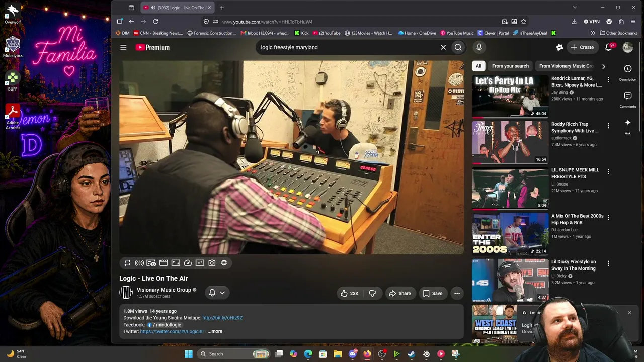The height and width of the screenshot is (362, 644).
Task: Start voice search with the microphone
Action: click(x=479, y=47)
